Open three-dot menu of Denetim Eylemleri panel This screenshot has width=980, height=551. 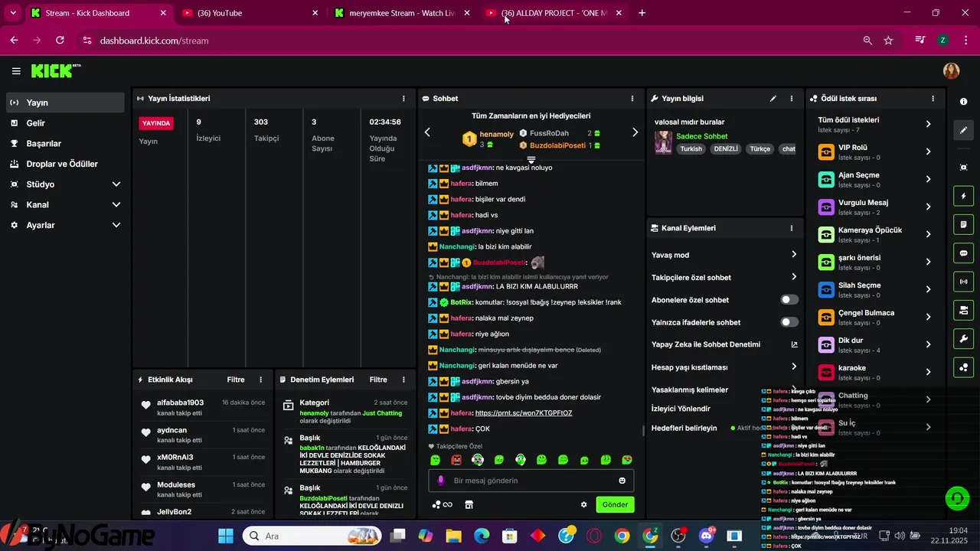click(403, 380)
